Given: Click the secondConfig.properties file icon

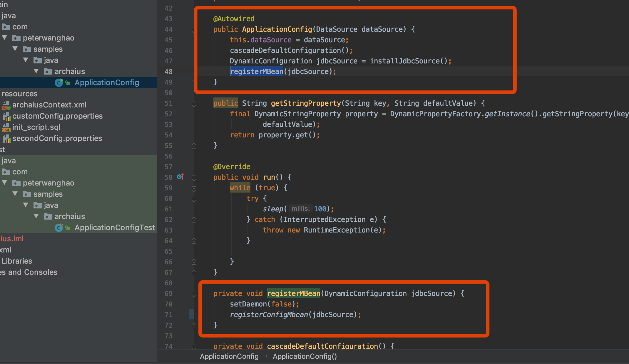Looking at the screenshot, I should pyautogui.click(x=6, y=138).
